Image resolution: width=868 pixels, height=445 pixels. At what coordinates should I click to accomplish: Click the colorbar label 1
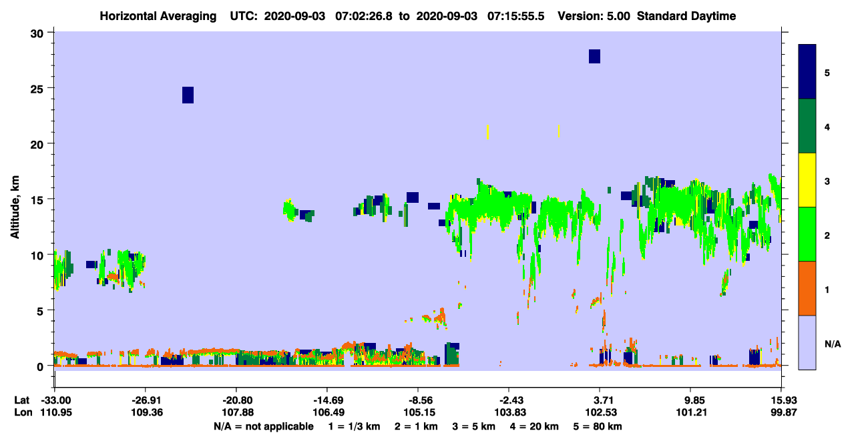pyautogui.click(x=827, y=290)
